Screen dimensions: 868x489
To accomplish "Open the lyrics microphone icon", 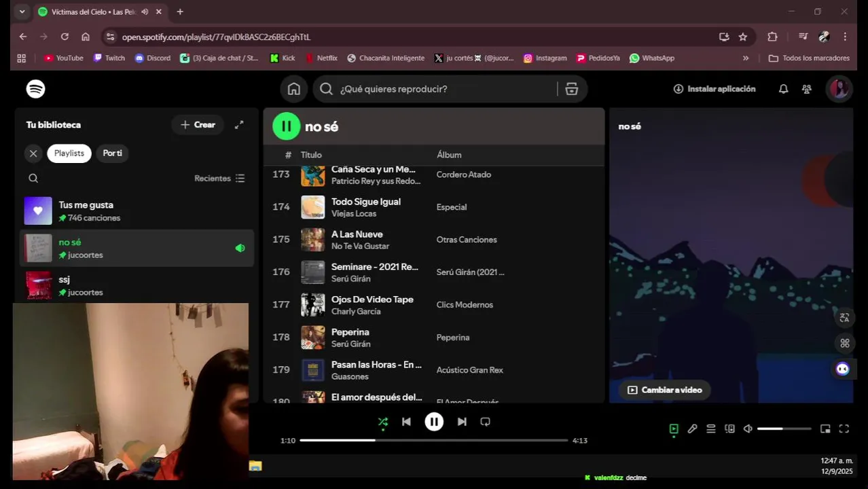I will tap(692, 429).
